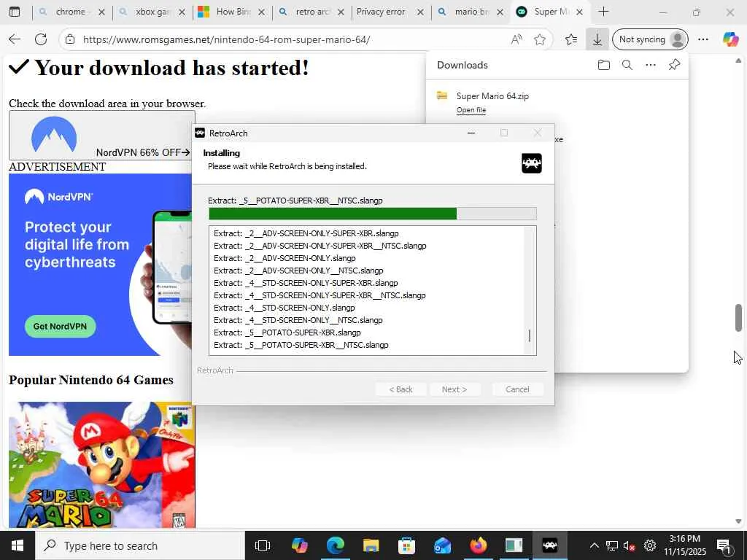The image size is (747, 560).
Task: Click Open file under Super Mario 64.zip
Action: pyautogui.click(x=471, y=110)
